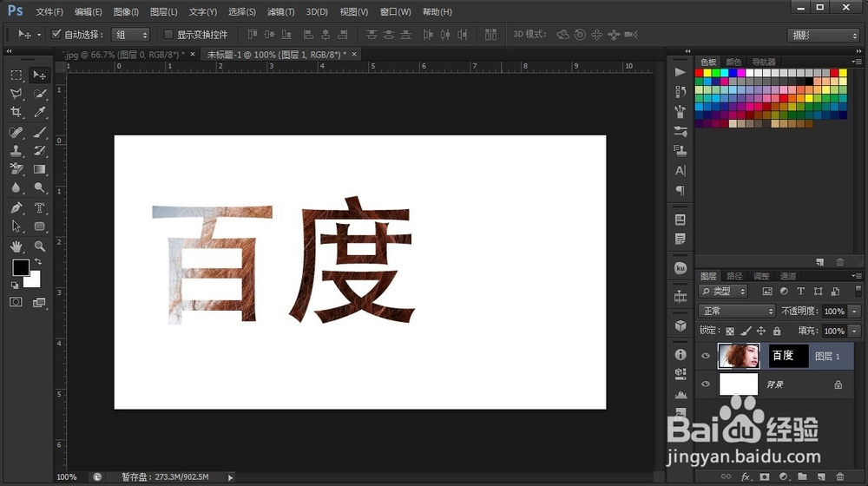
Task: Click the white background color swatch
Action: [35, 281]
